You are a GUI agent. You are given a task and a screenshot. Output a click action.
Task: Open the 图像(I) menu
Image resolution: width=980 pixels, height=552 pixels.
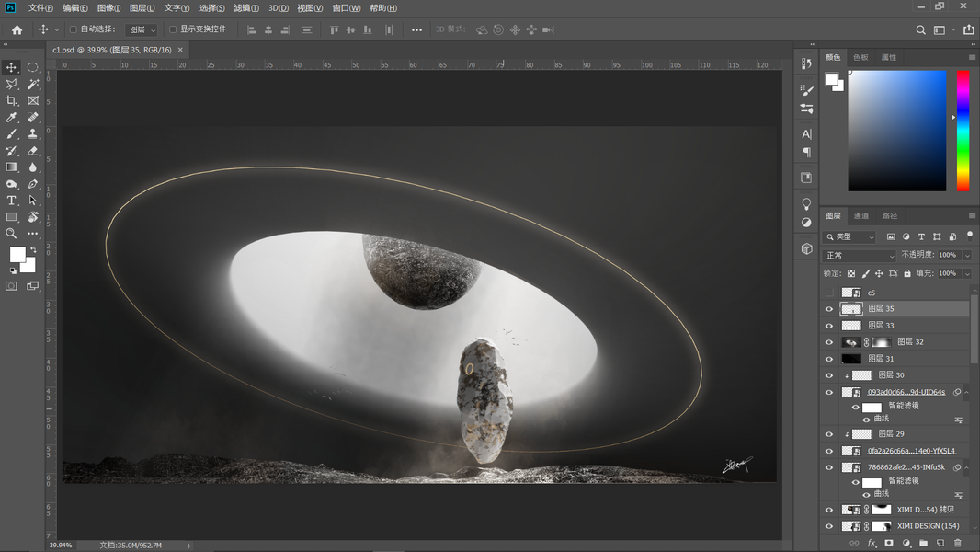(108, 8)
